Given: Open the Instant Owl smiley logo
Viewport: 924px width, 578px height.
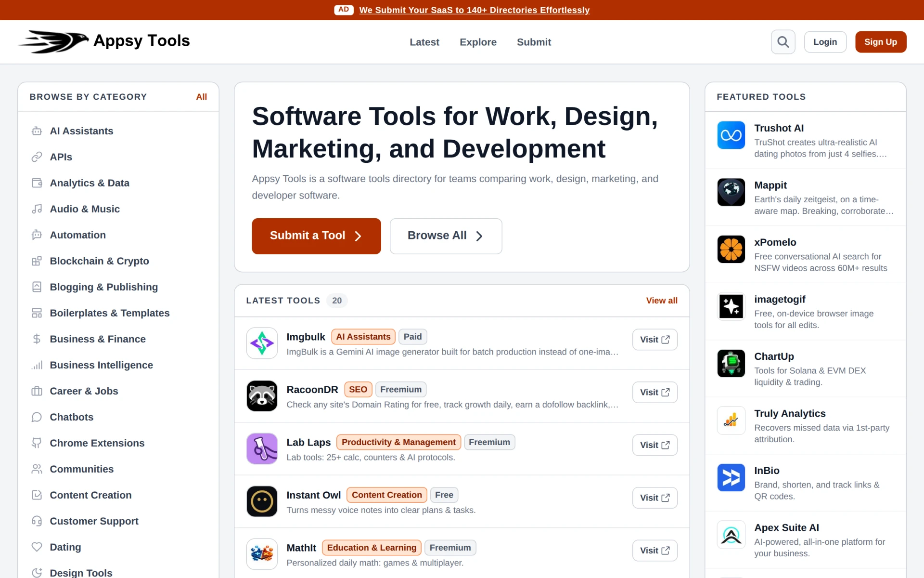Looking at the screenshot, I should pyautogui.click(x=262, y=501).
